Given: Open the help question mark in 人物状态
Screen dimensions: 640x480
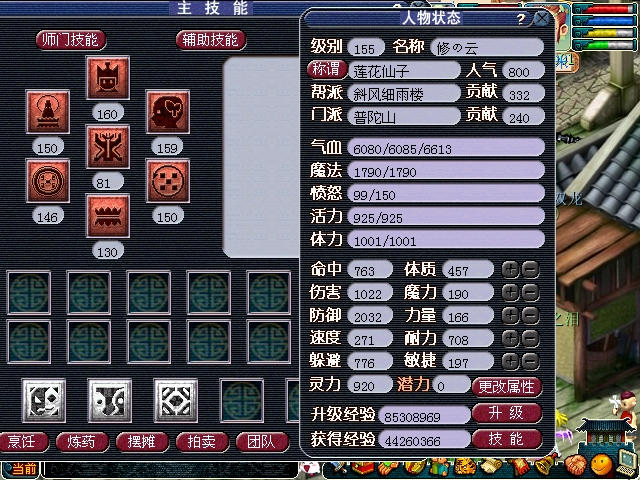Looking at the screenshot, I should click(520, 19).
